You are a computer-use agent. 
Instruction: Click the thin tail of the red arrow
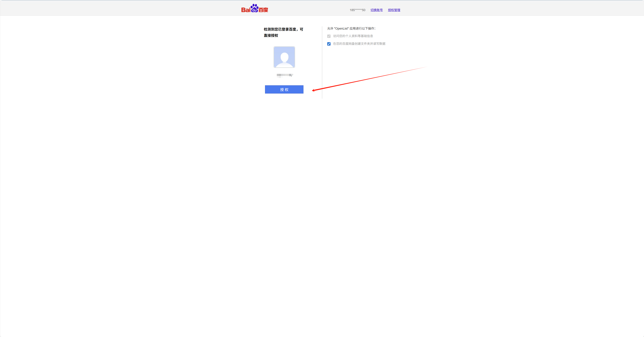(420, 68)
